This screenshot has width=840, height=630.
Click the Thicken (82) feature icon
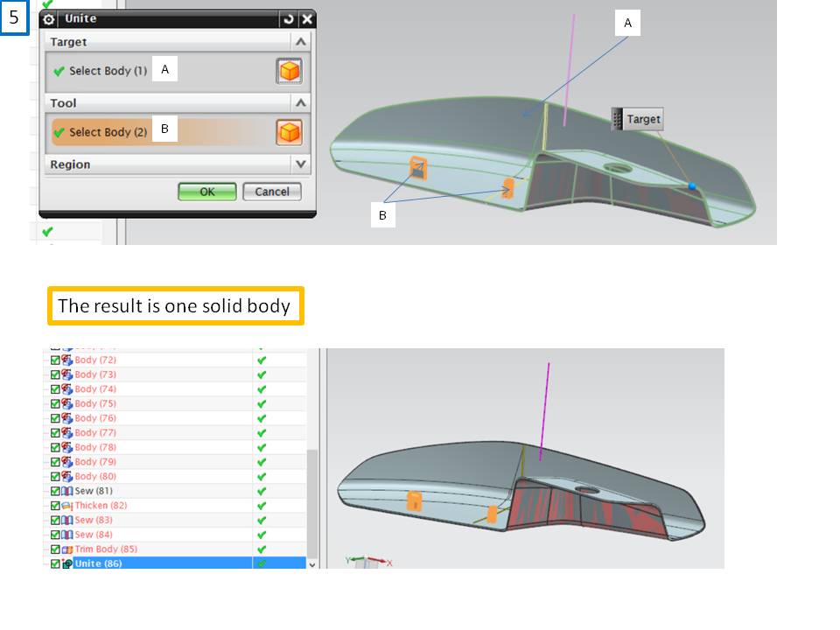click(67, 506)
